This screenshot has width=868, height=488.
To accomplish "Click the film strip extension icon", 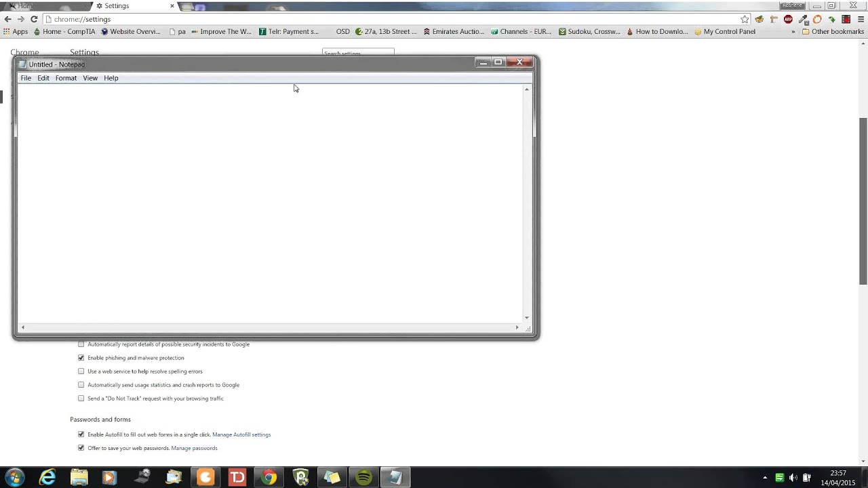I will (x=846, y=19).
